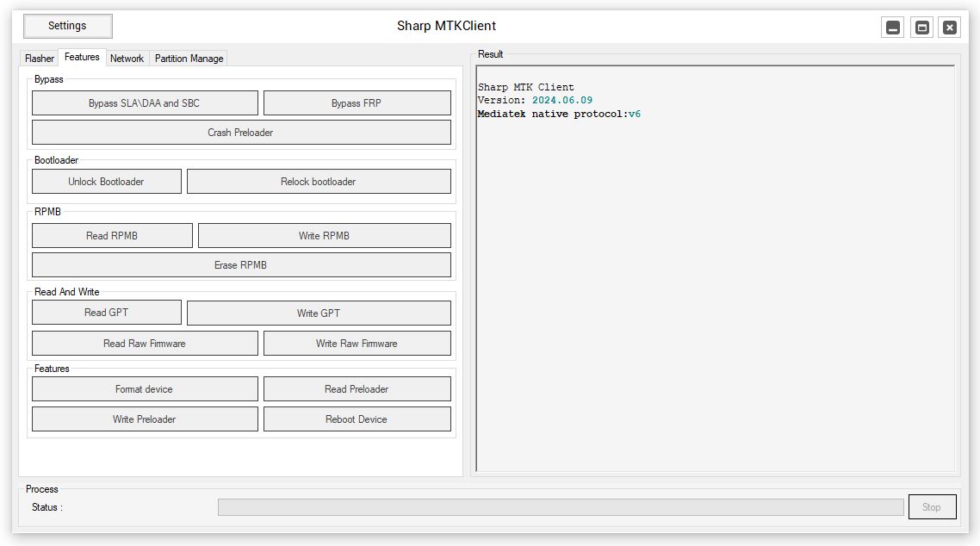The image size is (980, 546).
Task: Click the Sharp MTKClient window title
Action: coord(446,26)
